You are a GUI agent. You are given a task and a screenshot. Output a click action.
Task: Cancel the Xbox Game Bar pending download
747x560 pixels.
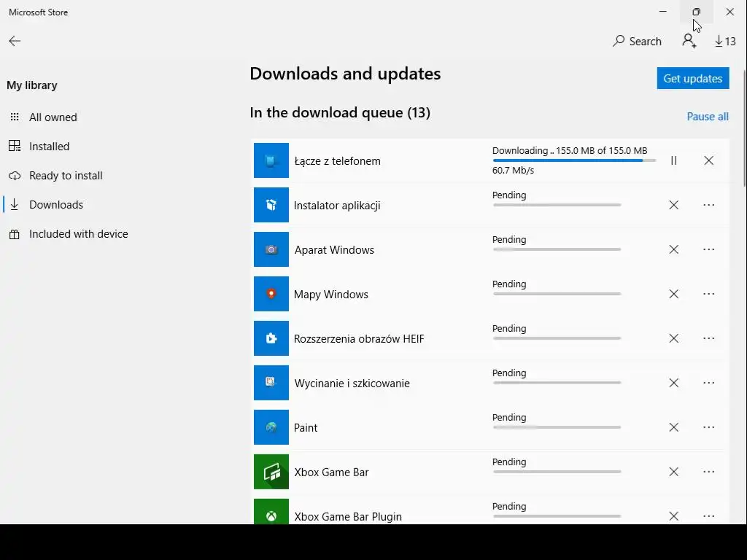673,472
